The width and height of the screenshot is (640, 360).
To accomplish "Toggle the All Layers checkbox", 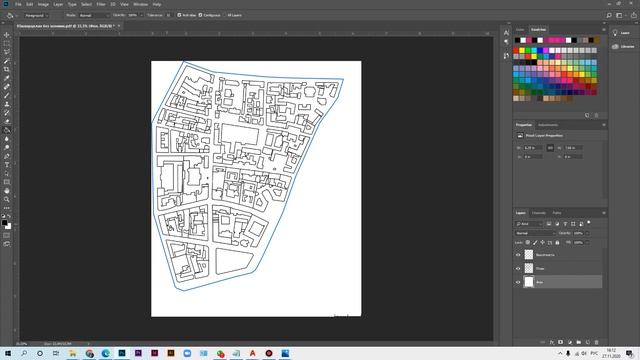I will click(x=225, y=15).
